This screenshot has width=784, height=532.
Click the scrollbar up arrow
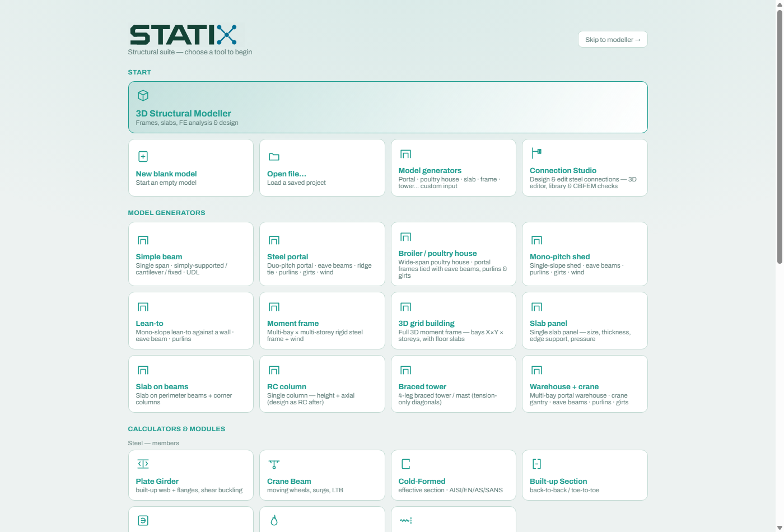(780, 4)
